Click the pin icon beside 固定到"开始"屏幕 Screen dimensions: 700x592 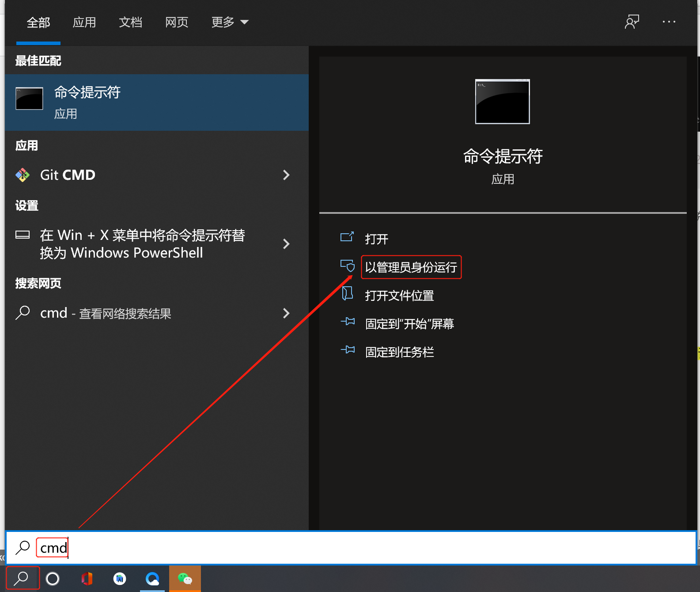(348, 322)
